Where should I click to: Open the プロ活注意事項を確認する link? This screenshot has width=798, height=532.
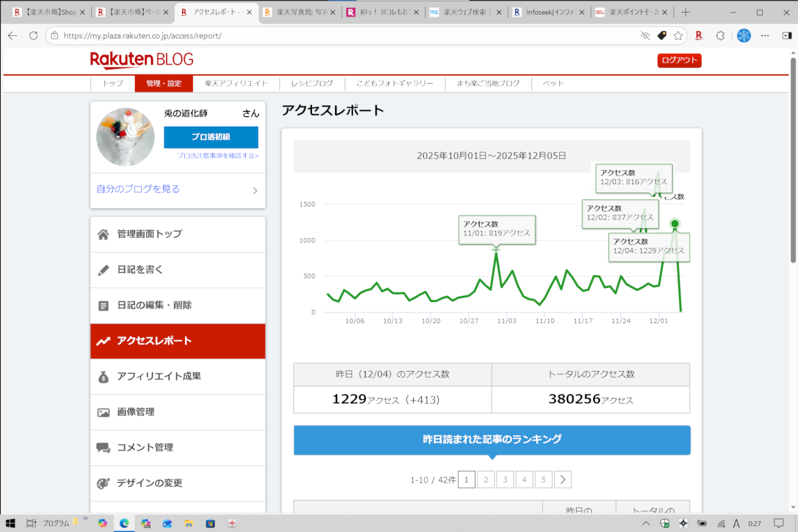point(217,156)
